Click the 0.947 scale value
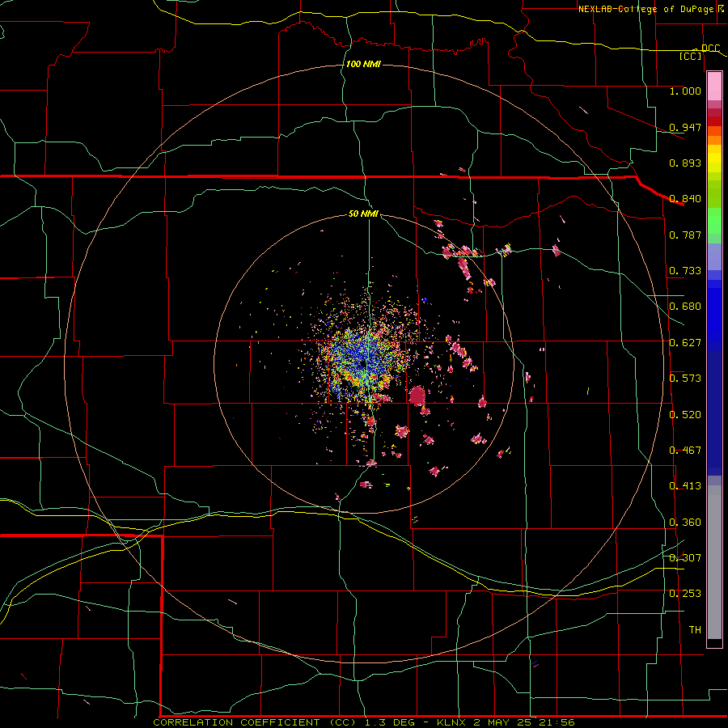This screenshot has height=728, width=728. pyautogui.click(x=685, y=127)
